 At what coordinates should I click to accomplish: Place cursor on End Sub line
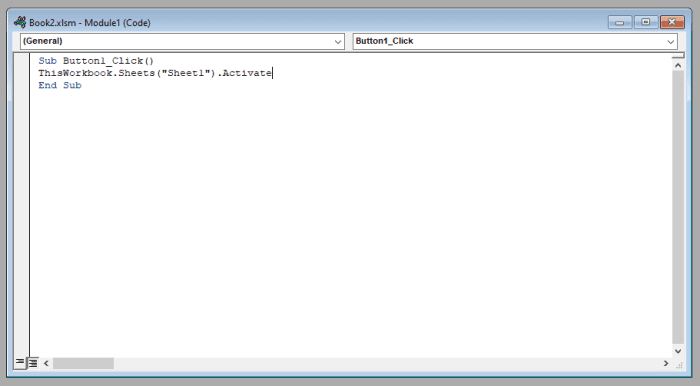point(60,85)
